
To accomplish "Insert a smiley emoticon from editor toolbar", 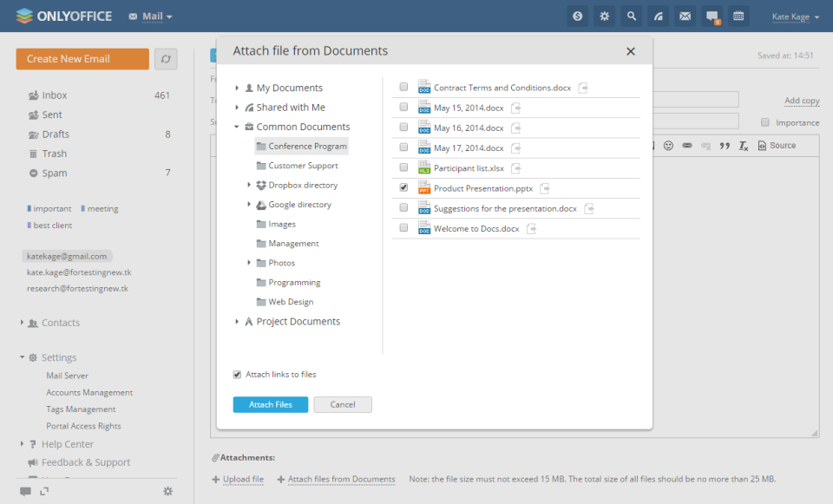I will pos(668,146).
